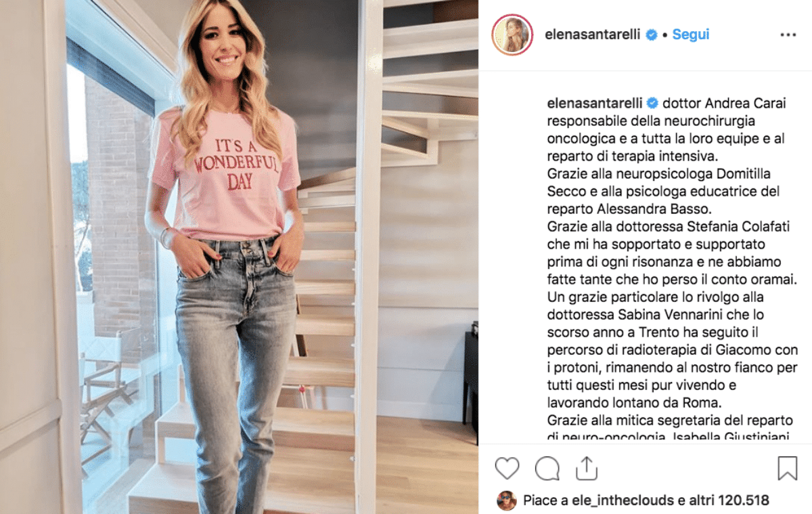Share the post using the upload arrow icon
The width and height of the screenshot is (812, 514).
tap(586, 468)
